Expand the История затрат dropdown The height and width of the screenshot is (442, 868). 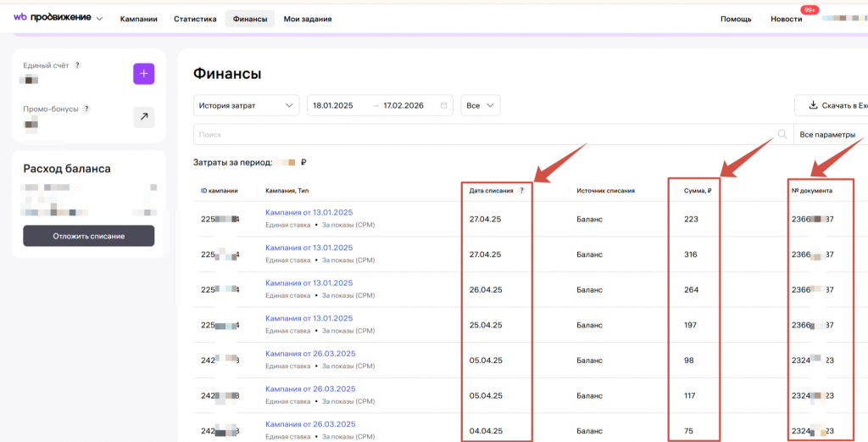[x=246, y=106]
